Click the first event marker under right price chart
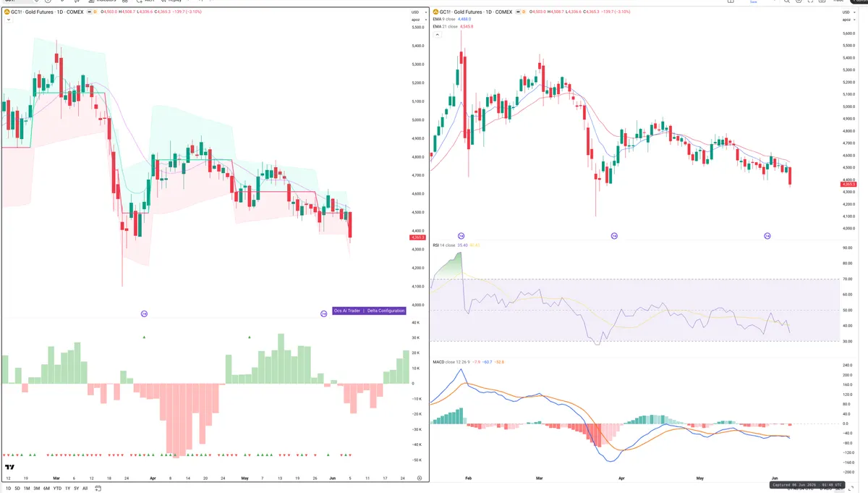The image size is (868, 493). [461, 236]
